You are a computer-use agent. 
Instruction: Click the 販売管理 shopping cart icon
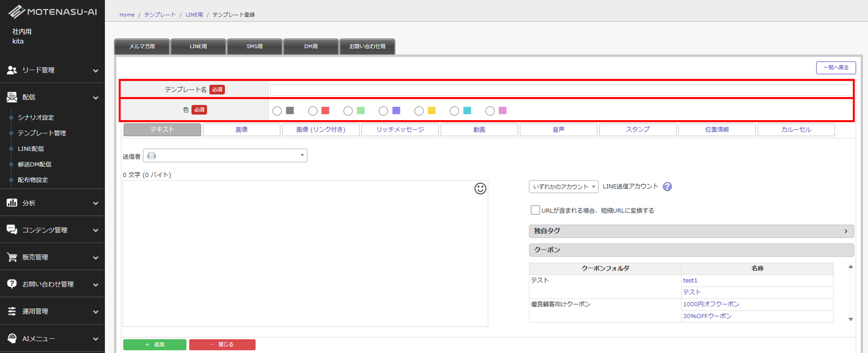coord(12,257)
